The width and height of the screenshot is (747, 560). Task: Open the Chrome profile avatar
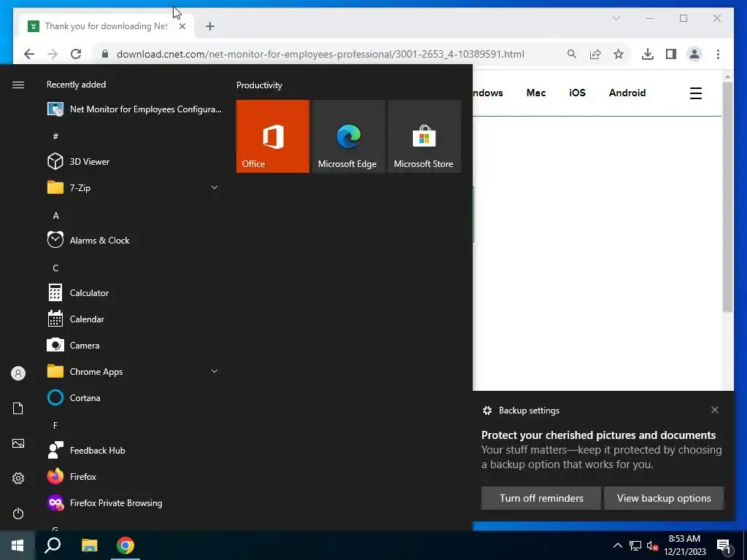[694, 54]
